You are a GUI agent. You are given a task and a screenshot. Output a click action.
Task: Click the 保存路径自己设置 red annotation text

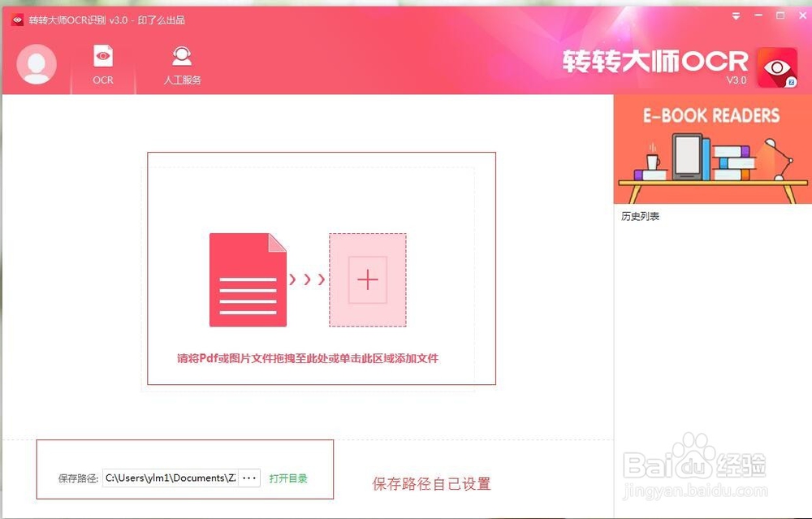click(x=431, y=482)
